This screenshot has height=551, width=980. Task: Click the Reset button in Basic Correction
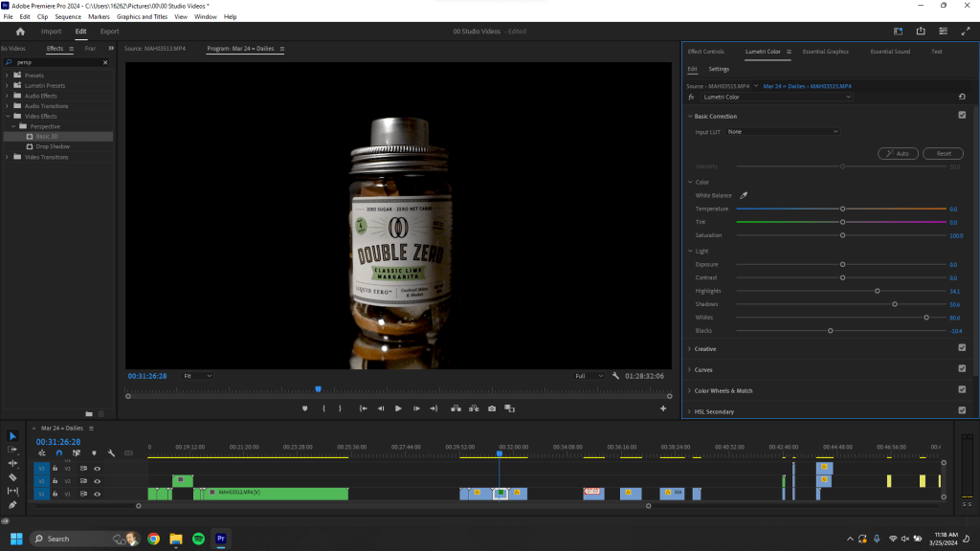[x=943, y=153]
